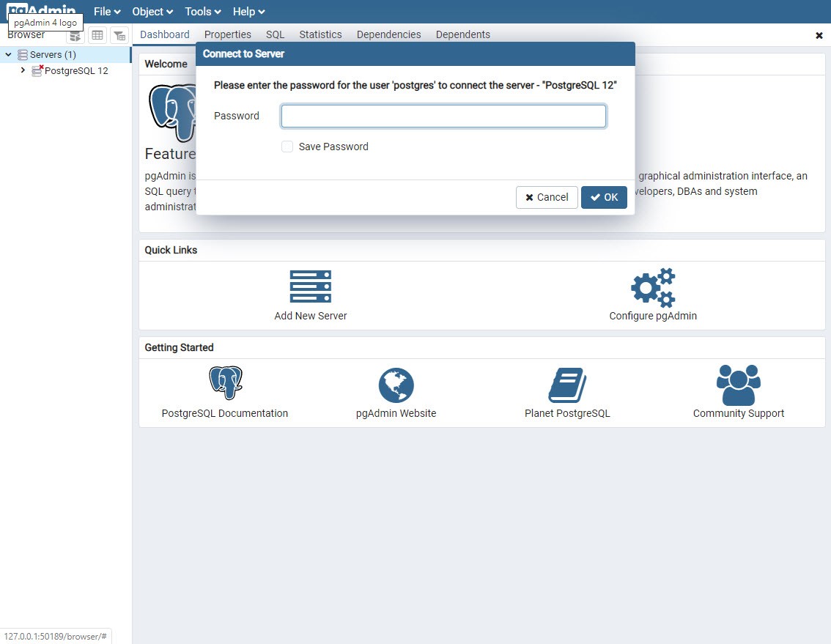Viewport: 831px width, 644px height.
Task: Click the Configure pgAdmin link text
Action: pos(653,316)
